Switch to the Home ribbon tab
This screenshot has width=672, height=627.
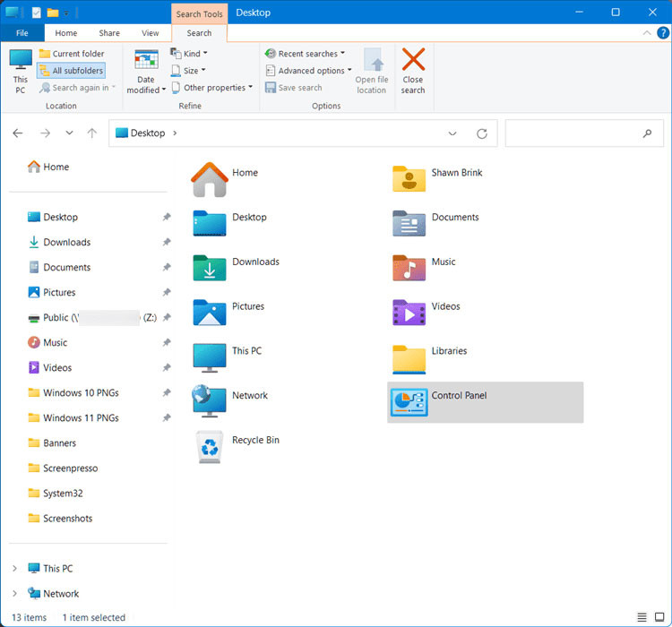pyautogui.click(x=66, y=33)
